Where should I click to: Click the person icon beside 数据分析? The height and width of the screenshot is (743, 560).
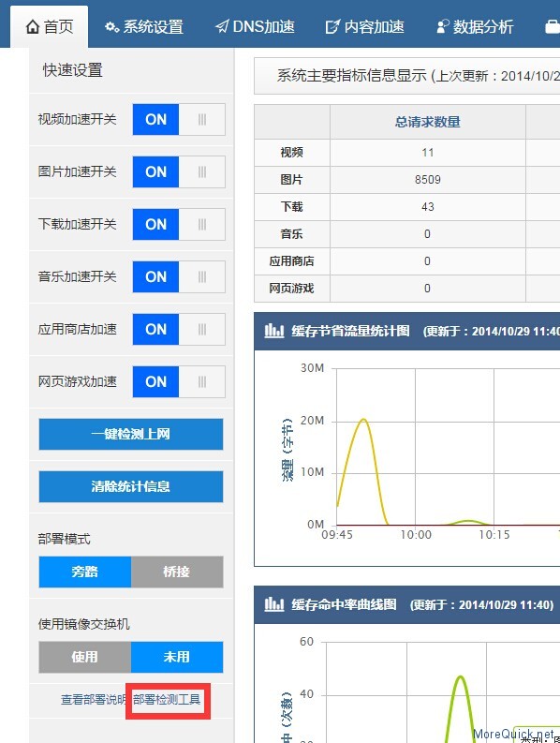point(443,26)
